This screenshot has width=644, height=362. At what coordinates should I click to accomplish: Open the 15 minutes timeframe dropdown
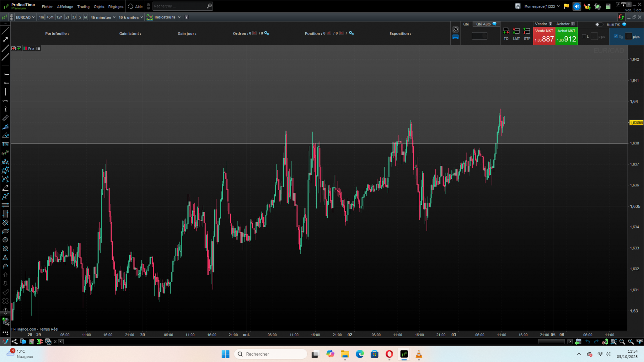coord(103,17)
